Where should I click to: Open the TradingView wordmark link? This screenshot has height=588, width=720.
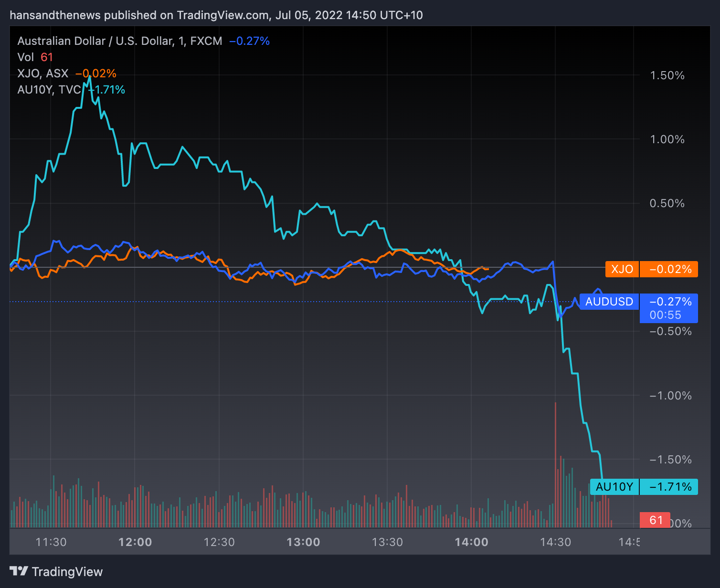67,572
